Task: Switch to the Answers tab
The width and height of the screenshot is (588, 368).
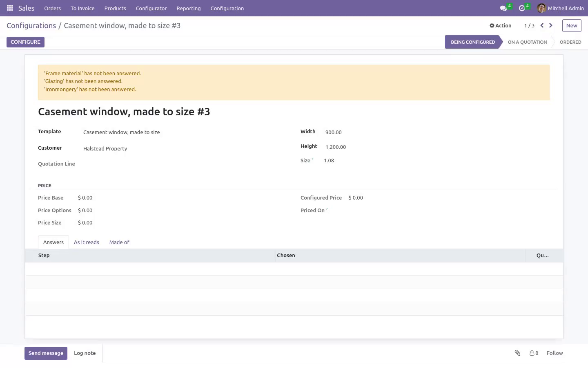Action: point(53,242)
